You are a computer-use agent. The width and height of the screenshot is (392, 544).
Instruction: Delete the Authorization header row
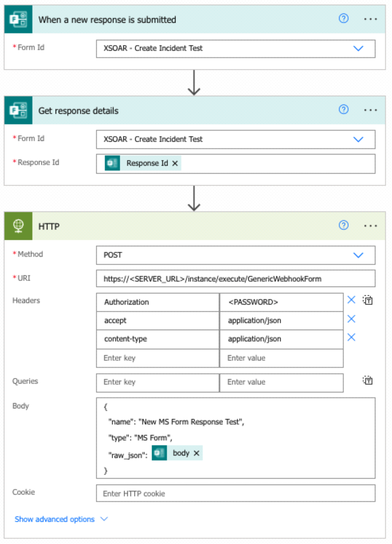(x=351, y=300)
